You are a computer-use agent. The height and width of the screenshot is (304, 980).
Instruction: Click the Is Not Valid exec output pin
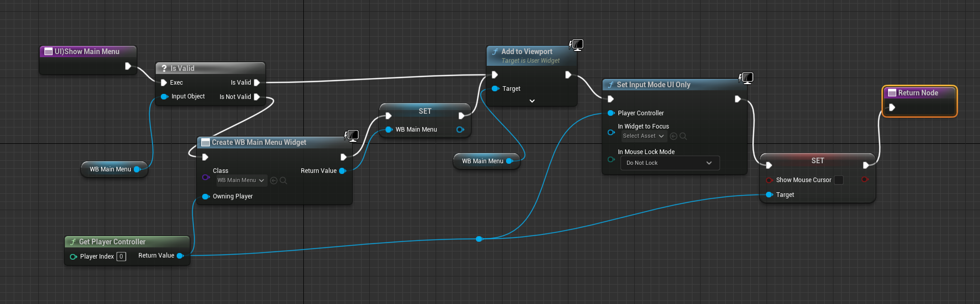257,97
